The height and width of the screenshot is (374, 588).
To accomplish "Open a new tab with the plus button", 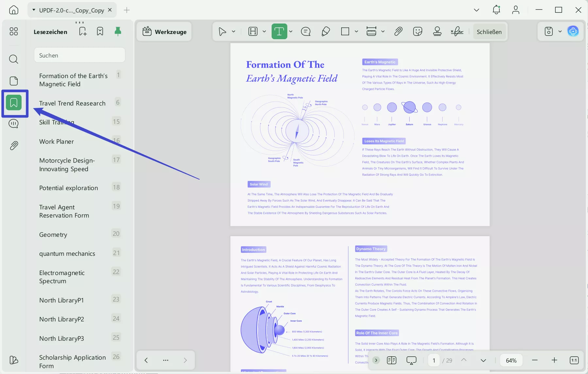I will 127,10.
